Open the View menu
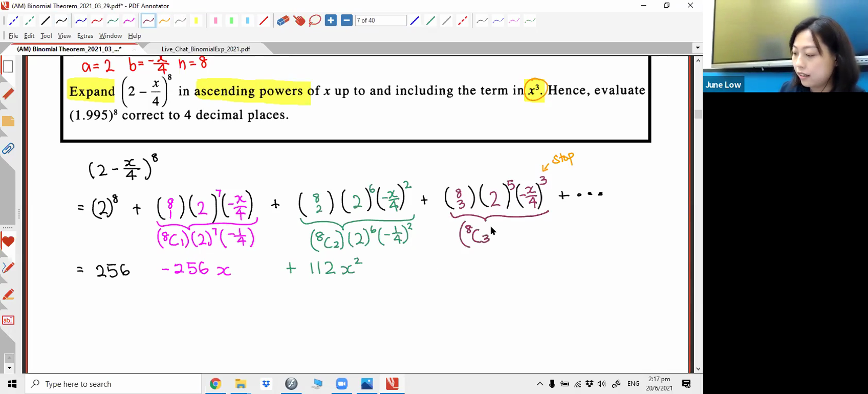This screenshot has width=868, height=394. coord(64,36)
